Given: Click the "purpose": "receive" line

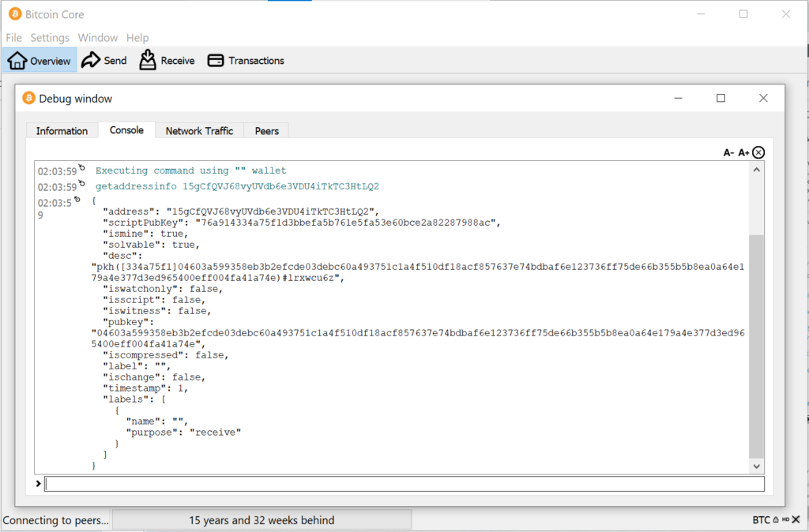Looking at the screenshot, I should point(183,433).
